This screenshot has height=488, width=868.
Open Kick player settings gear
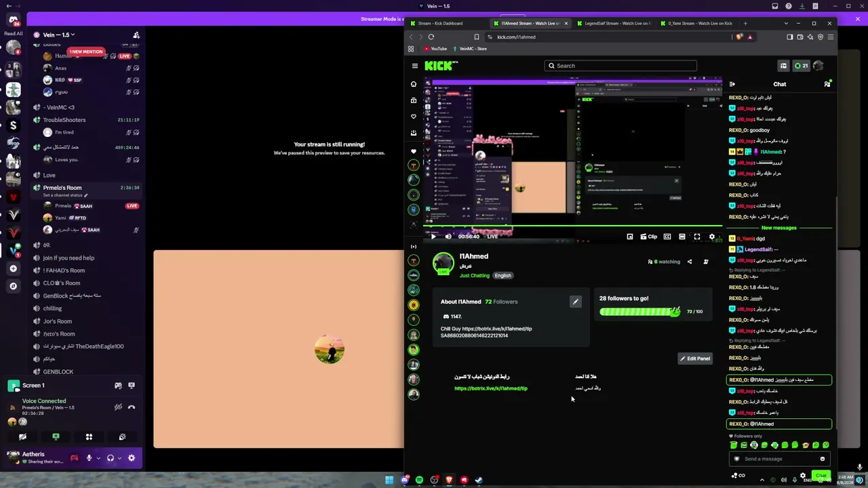[712, 237]
